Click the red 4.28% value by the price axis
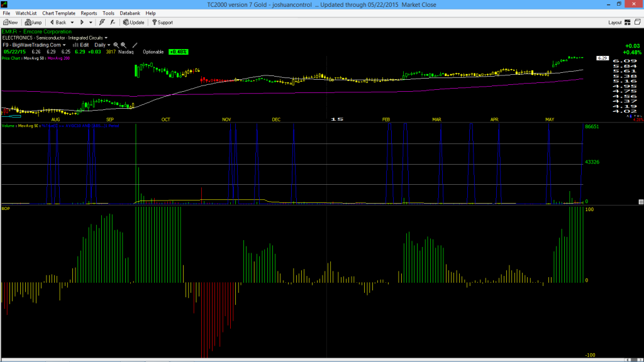The height and width of the screenshot is (362, 644). click(x=638, y=120)
